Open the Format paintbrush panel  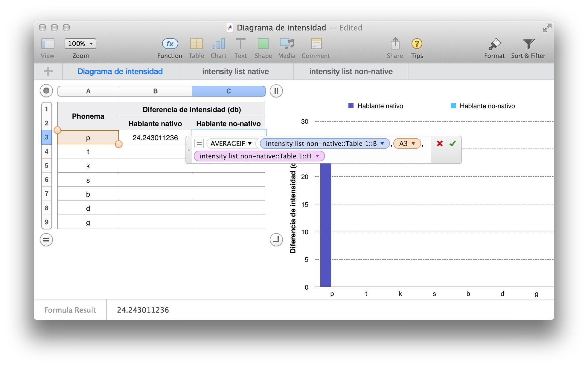[x=494, y=44]
